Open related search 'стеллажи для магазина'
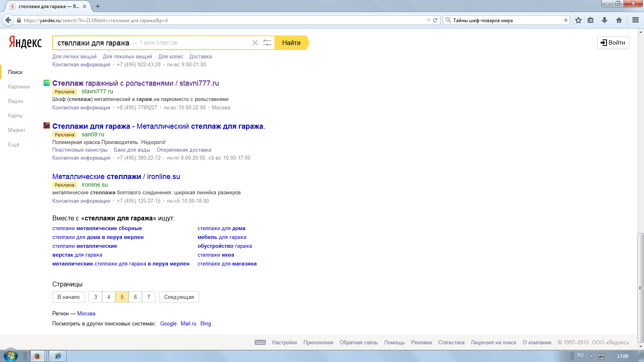This screenshot has height=362, width=644. click(227, 264)
